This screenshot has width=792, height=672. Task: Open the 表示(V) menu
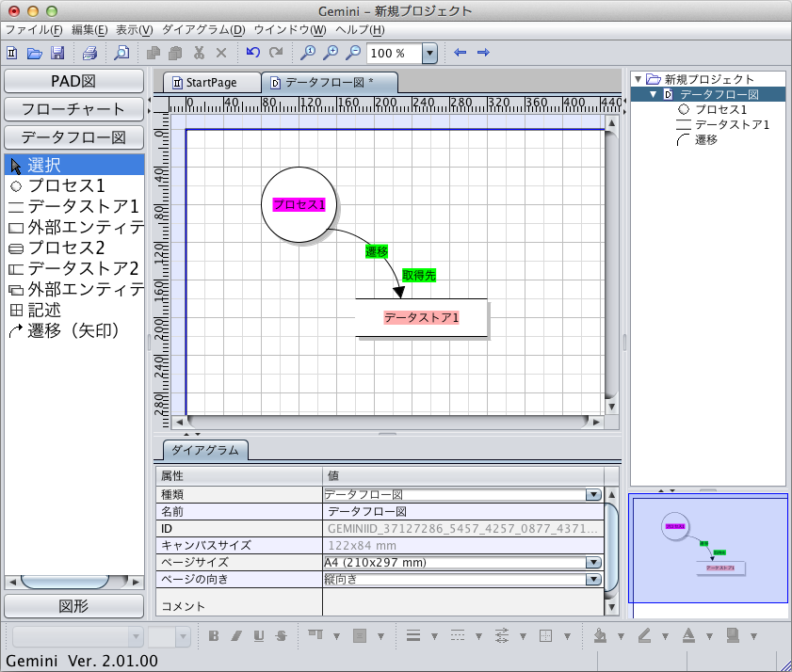point(135,30)
